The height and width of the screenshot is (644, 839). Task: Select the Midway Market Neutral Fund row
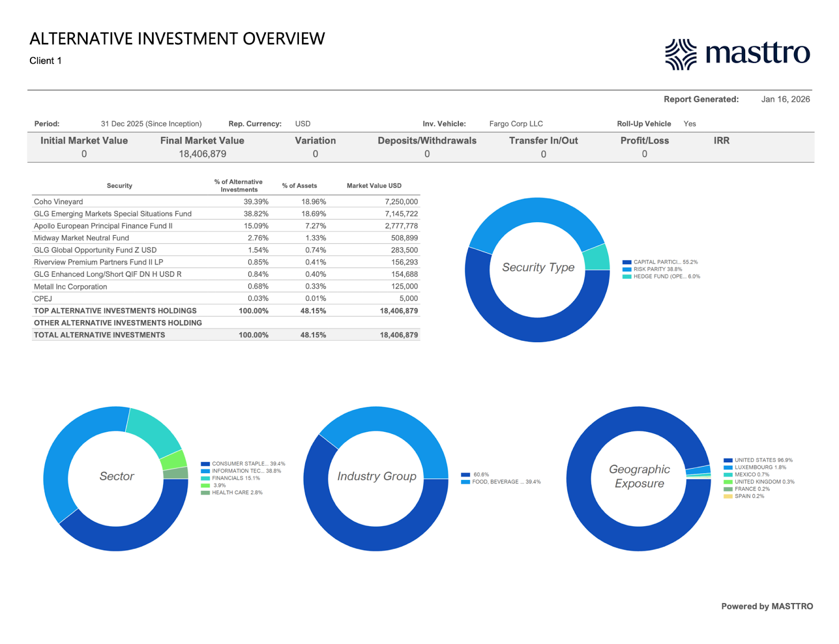click(226, 238)
